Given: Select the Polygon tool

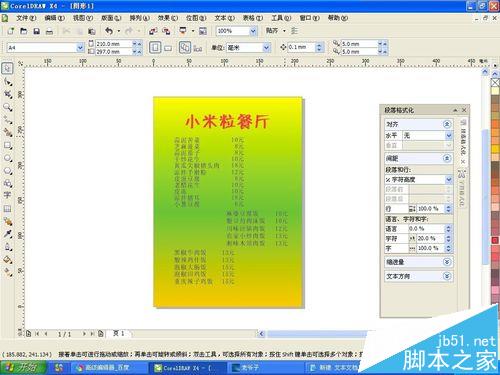Looking at the screenshot, I should pyautogui.click(x=7, y=171).
